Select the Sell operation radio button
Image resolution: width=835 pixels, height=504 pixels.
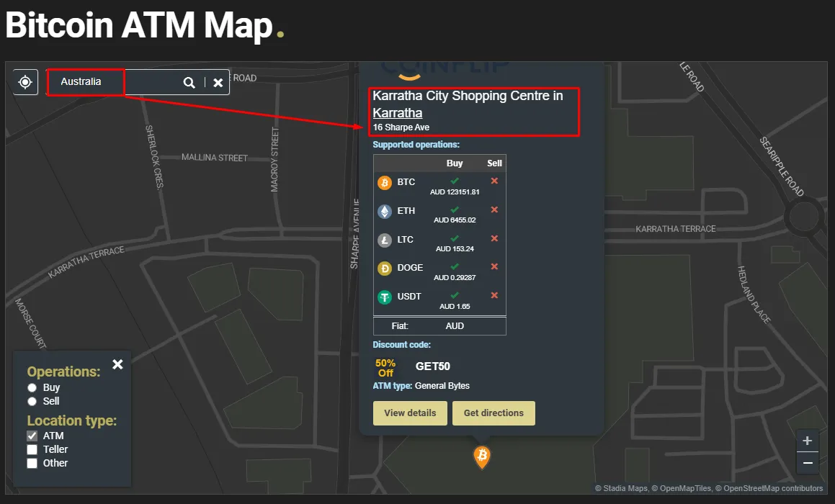(32, 401)
